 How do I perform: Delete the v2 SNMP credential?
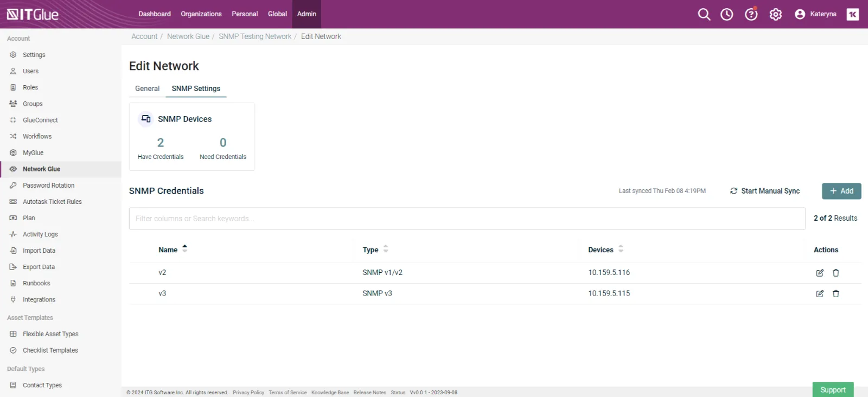click(x=836, y=273)
